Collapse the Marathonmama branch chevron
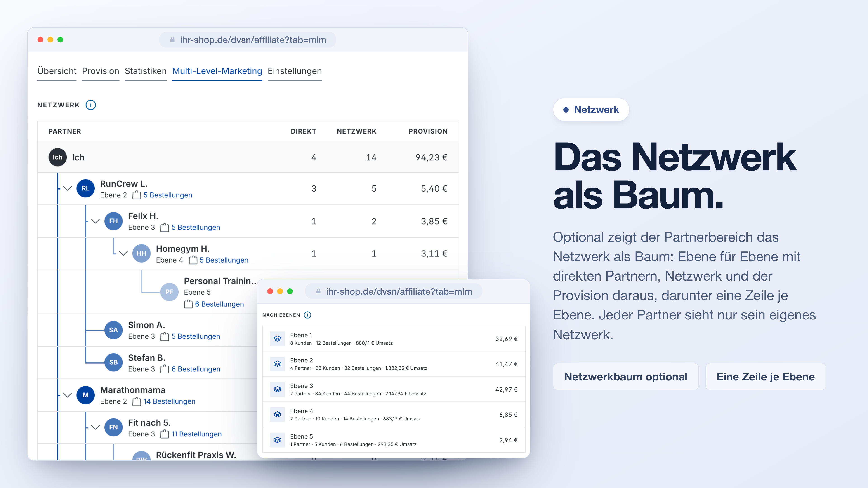 (x=68, y=395)
